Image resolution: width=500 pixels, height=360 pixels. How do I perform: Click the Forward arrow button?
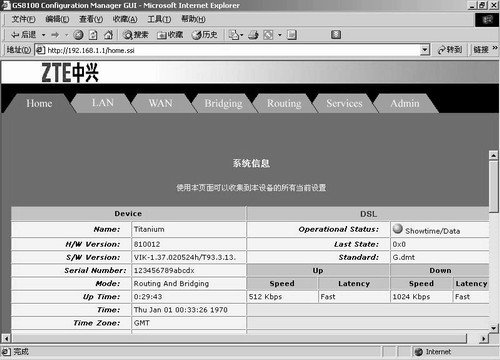click(55, 35)
